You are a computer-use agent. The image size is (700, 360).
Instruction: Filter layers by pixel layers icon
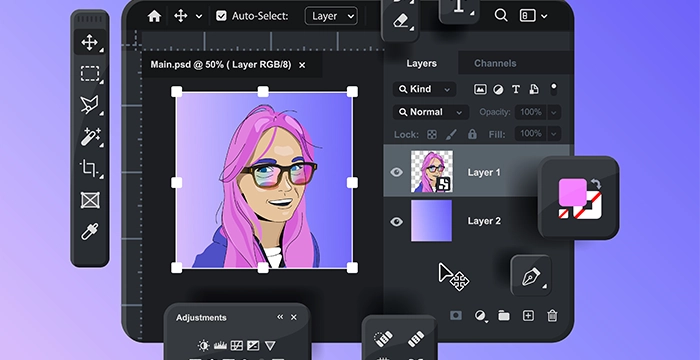pos(480,89)
